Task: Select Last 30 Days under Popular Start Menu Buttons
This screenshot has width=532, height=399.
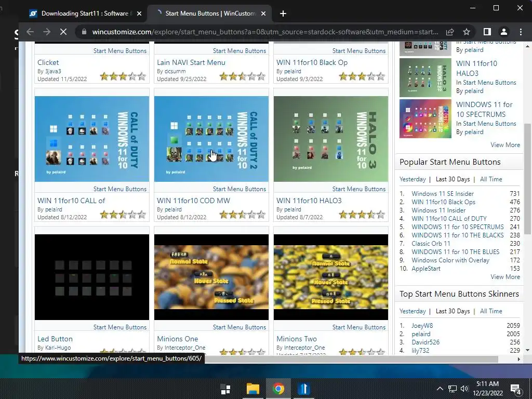Action: pos(453,179)
